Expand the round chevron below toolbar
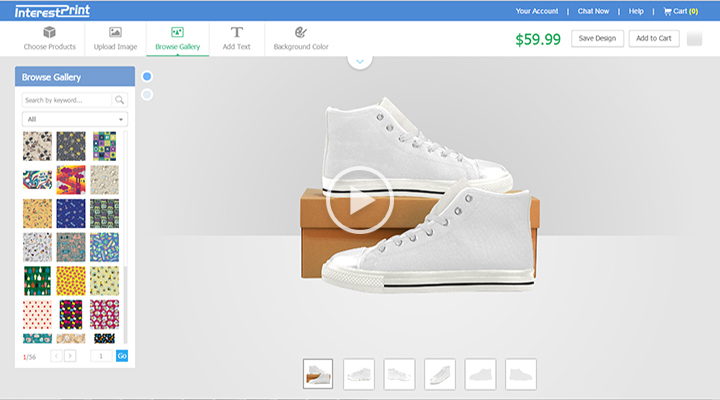The width and height of the screenshot is (720, 400). tap(361, 62)
